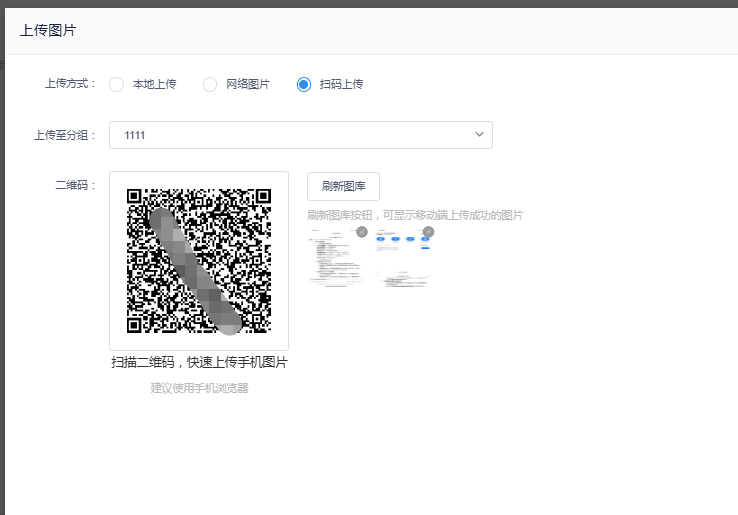Remove the first uploaded thumbnail via its X icon
738x515 pixels.
pyautogui.click(x=362, y=232)
